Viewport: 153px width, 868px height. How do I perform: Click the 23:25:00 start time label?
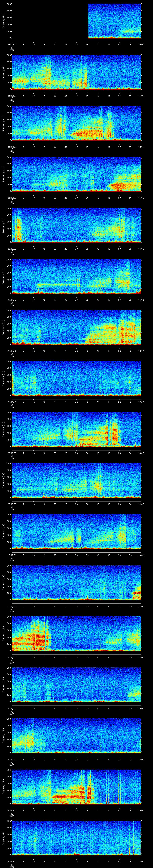coord(12,861)
